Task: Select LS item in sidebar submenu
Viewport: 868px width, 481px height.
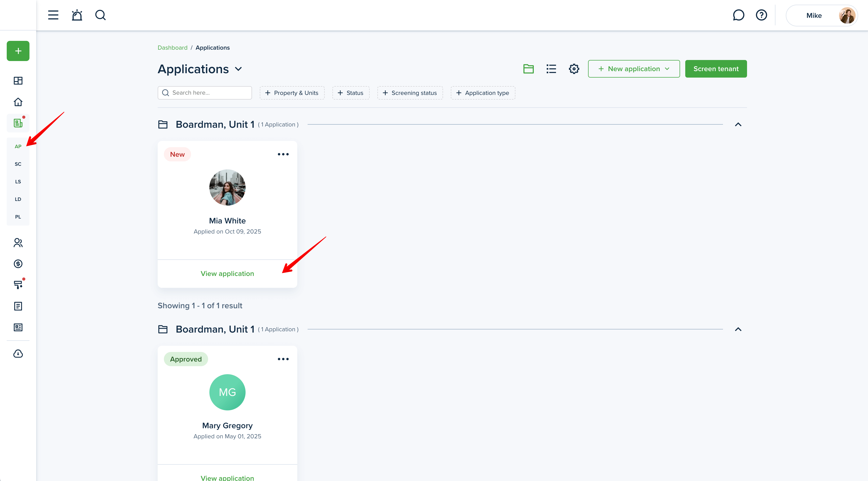Action: [x=18, y=181]
